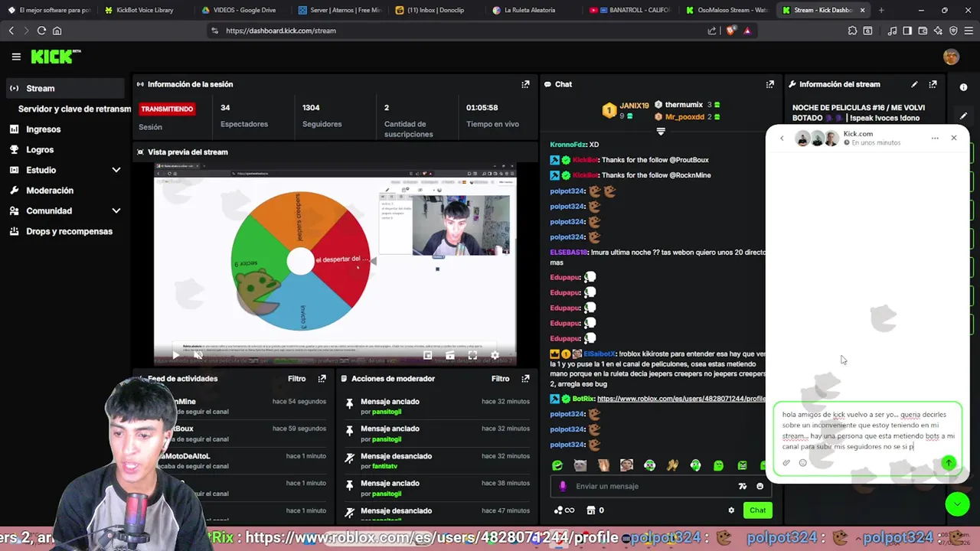Collapse the support widget with green chevron button
The image size is (980, 551).
[x=956, y=504]
